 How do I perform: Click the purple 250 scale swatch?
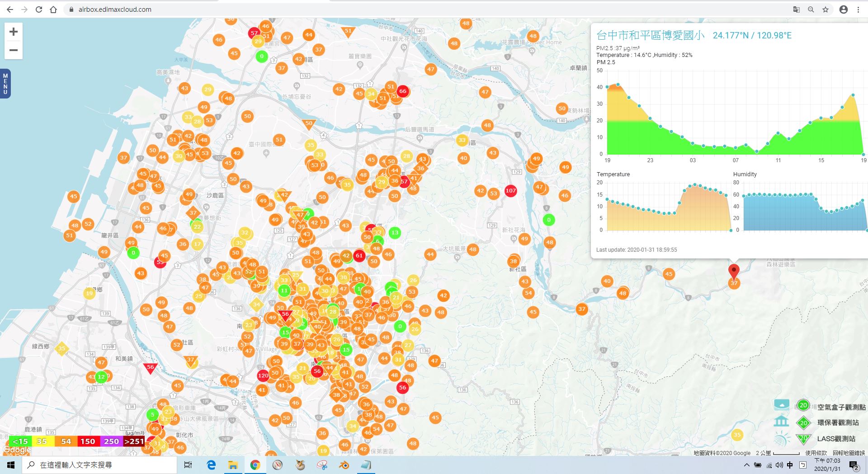tap(111, 441)
